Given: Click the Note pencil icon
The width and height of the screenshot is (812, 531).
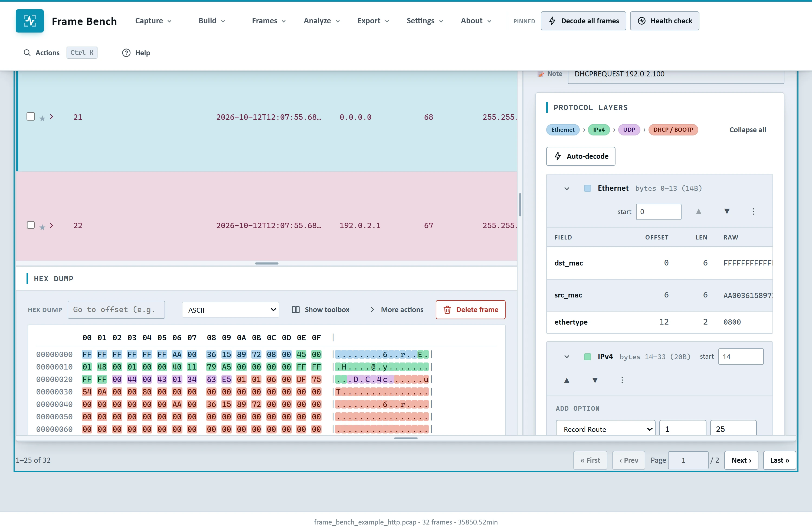Looking at the screenshot, I should click(x=541, y=74).
